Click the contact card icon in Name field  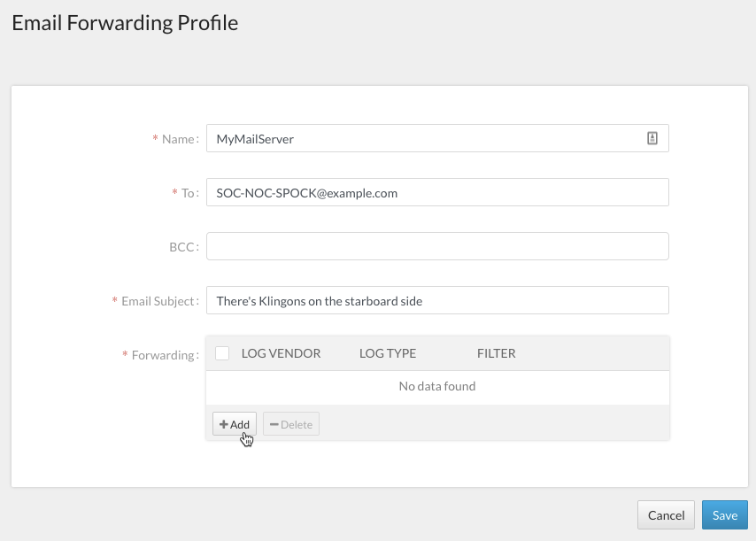(x=652, y=138)
